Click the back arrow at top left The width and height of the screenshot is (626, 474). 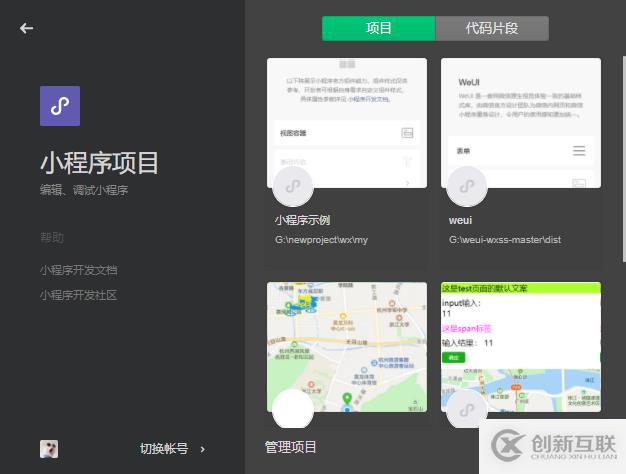point(26,28)
